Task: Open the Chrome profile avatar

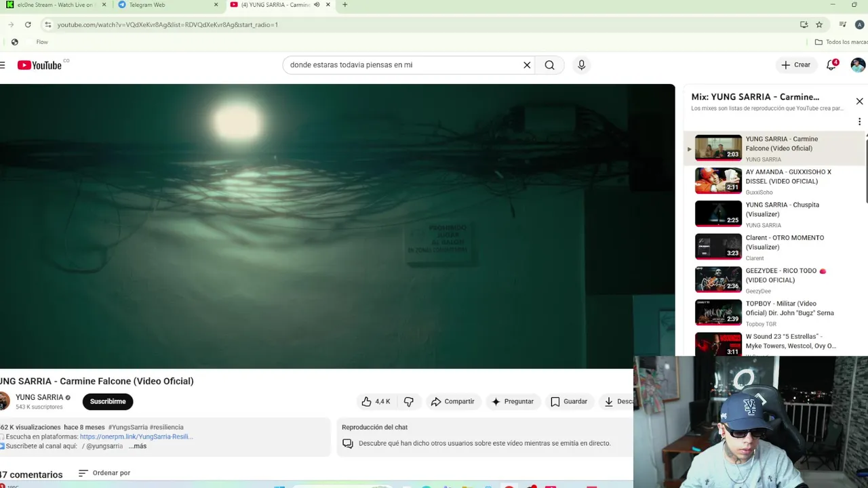Action: 859,24
